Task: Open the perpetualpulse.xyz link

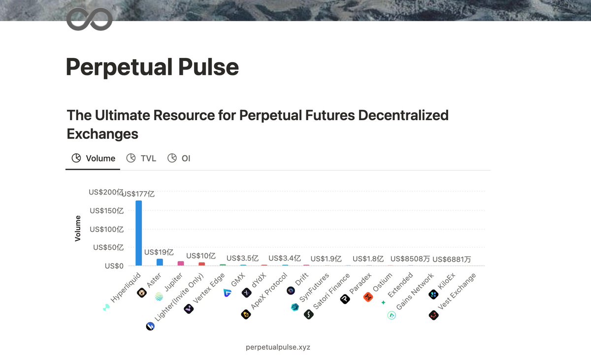Action: click(x=278, y=347)
